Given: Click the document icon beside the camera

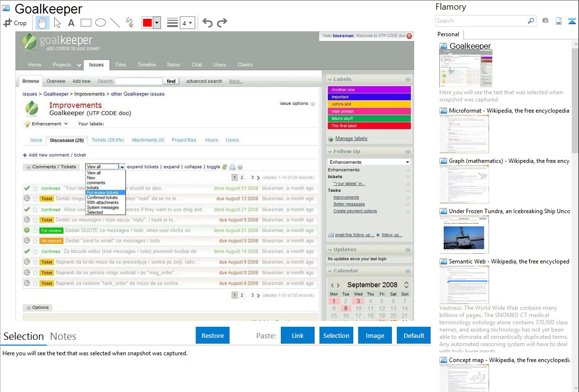Looking at the screenshot, I should coord(559,21).
